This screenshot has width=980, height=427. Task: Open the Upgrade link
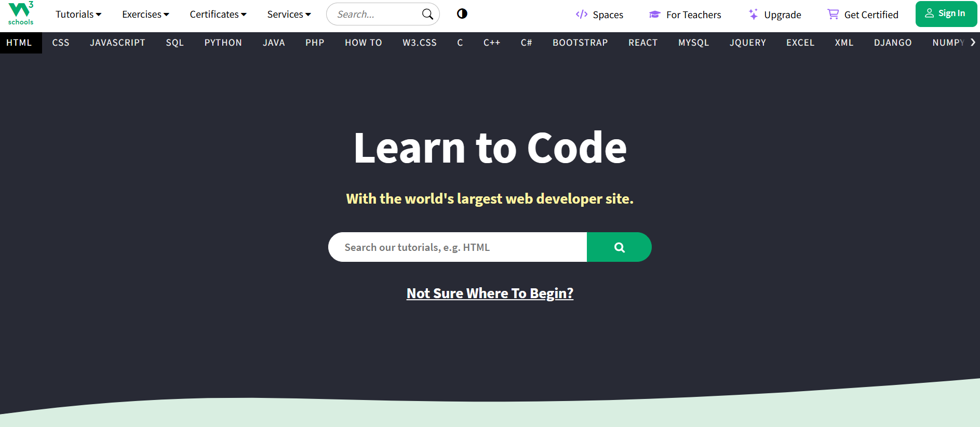775,15
